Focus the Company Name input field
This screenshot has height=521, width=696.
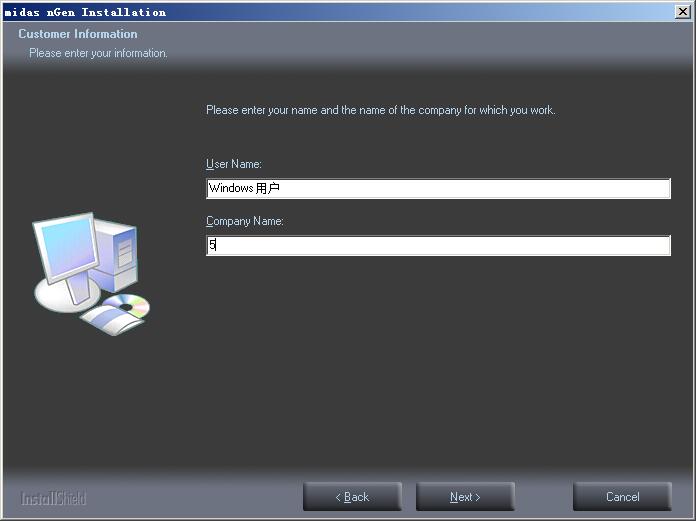439,245
